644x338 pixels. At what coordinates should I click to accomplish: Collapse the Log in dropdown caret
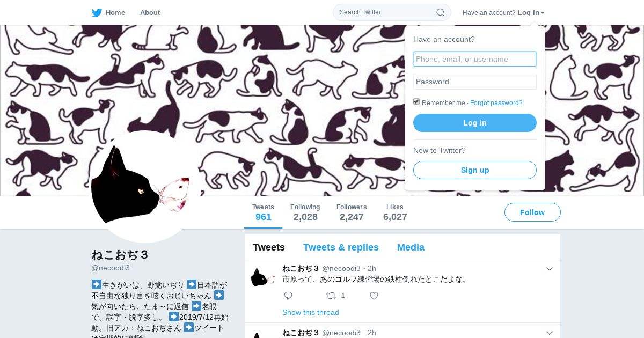(x=543, y=13)
